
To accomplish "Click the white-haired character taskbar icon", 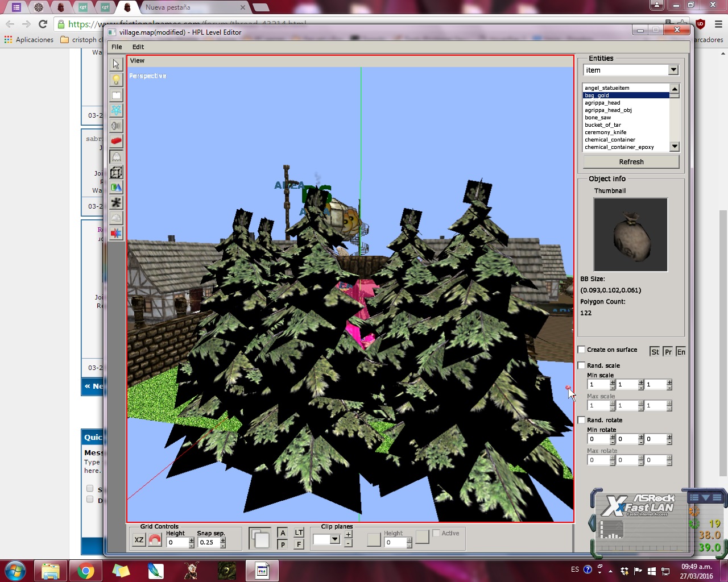I will [191, 571].
